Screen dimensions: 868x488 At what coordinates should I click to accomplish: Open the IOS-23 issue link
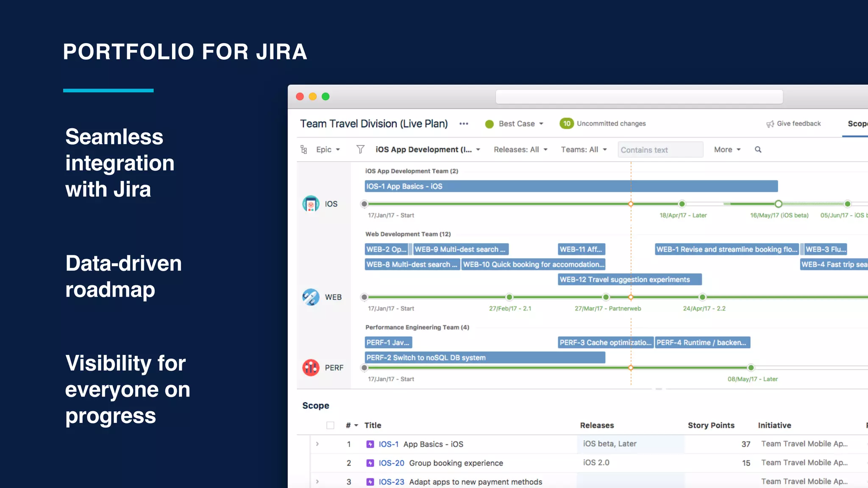(391, 482)
